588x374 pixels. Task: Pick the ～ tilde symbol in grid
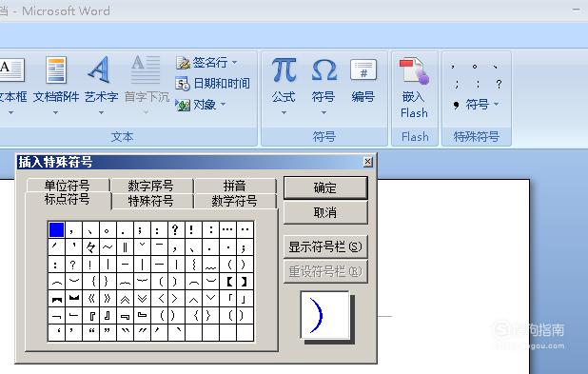tap(108, 246)
